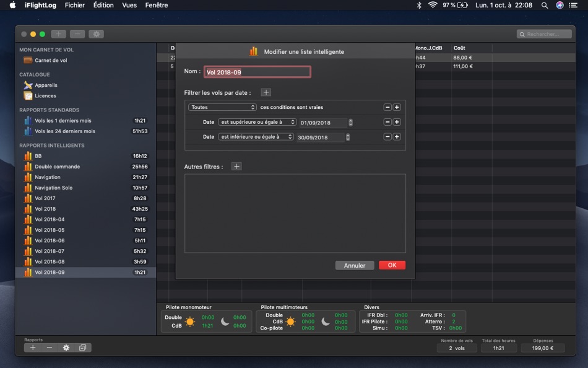This screenshot has height=368, width=588.
Task: Open the BB smart report
Action: click(x=85, y=156)
